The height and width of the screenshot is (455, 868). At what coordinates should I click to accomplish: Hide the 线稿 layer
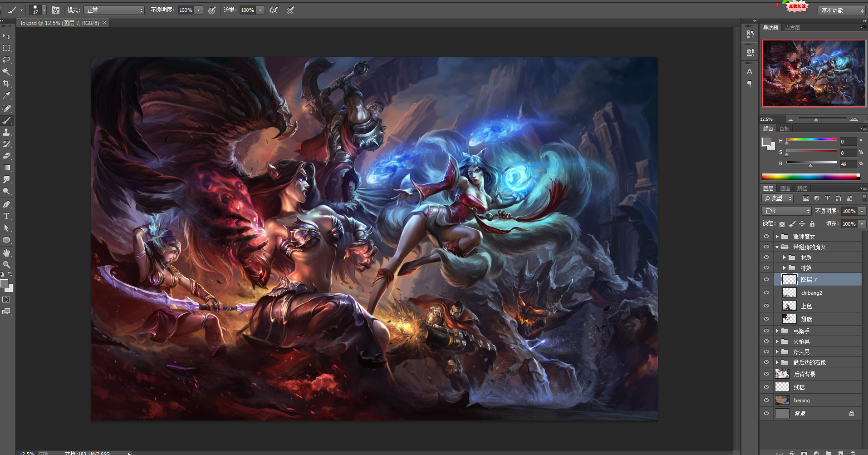[766, 387]
